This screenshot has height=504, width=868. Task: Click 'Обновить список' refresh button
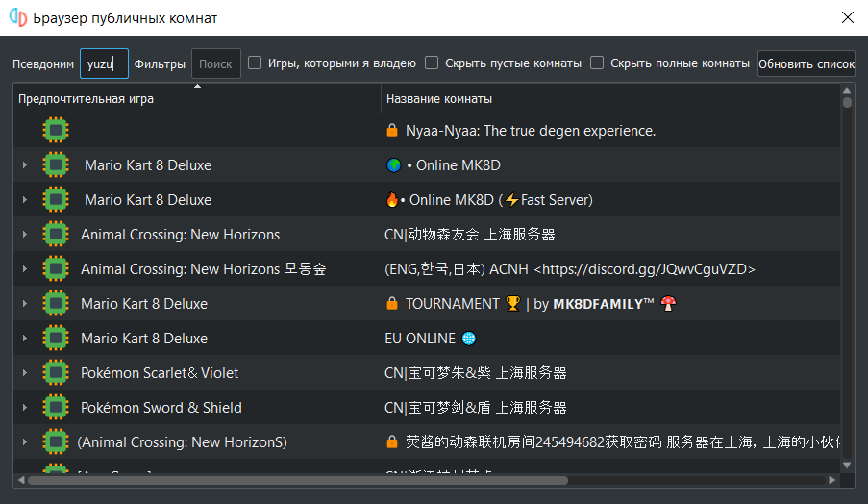806,63
